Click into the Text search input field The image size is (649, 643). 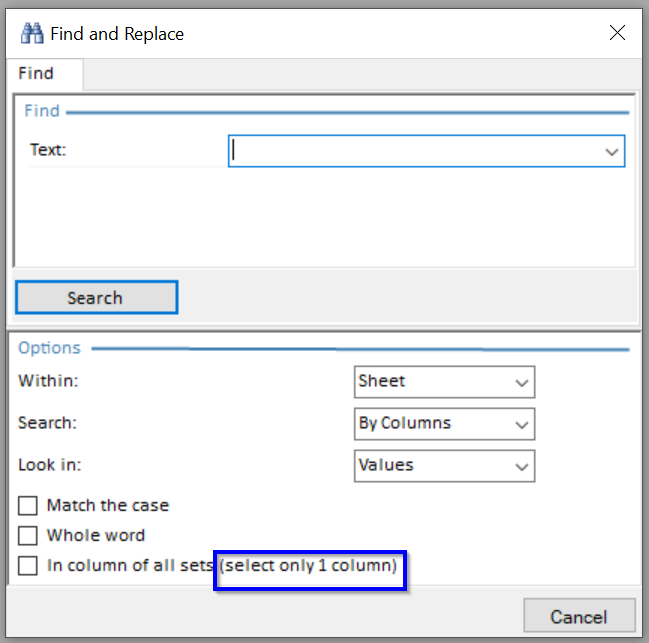tap(414, 151)
